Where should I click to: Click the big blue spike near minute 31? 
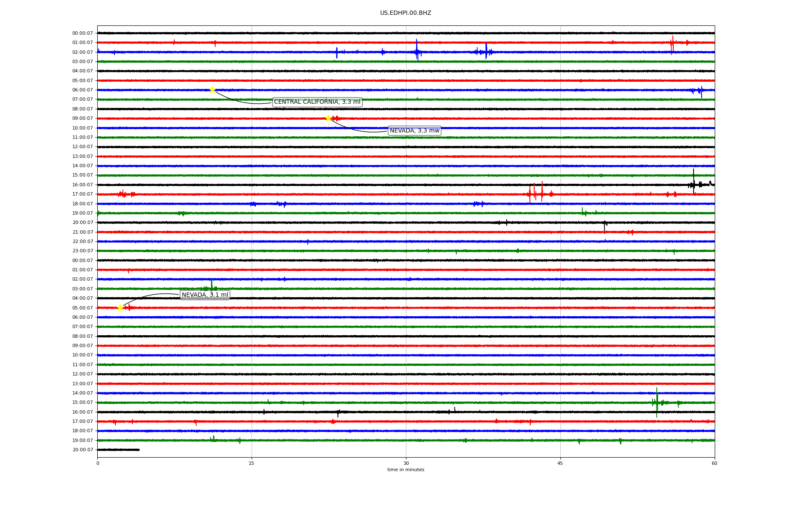click(x=417, y=50)
